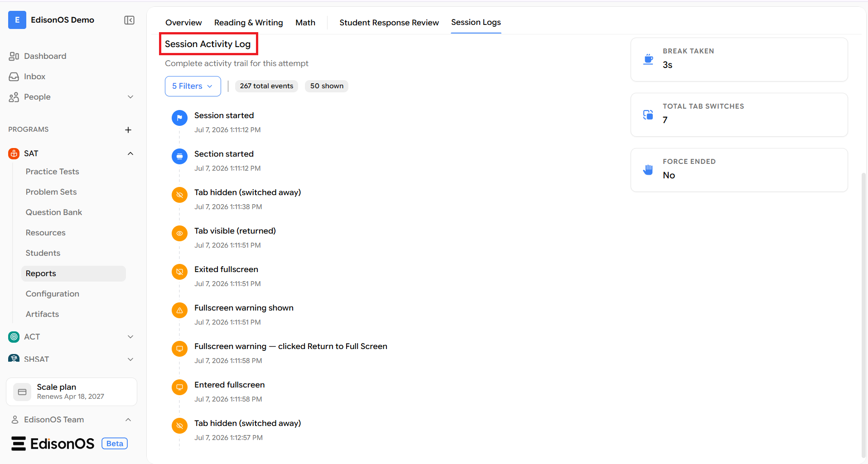Screen dimensions: 868x464
Task: Click the Total Tab Switches icon
Action: coord(648,115)
